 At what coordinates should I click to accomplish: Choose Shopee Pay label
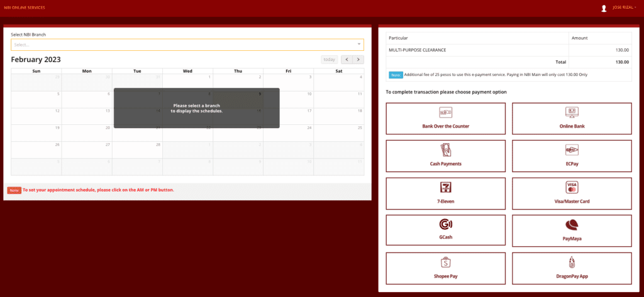pos(446,276)
